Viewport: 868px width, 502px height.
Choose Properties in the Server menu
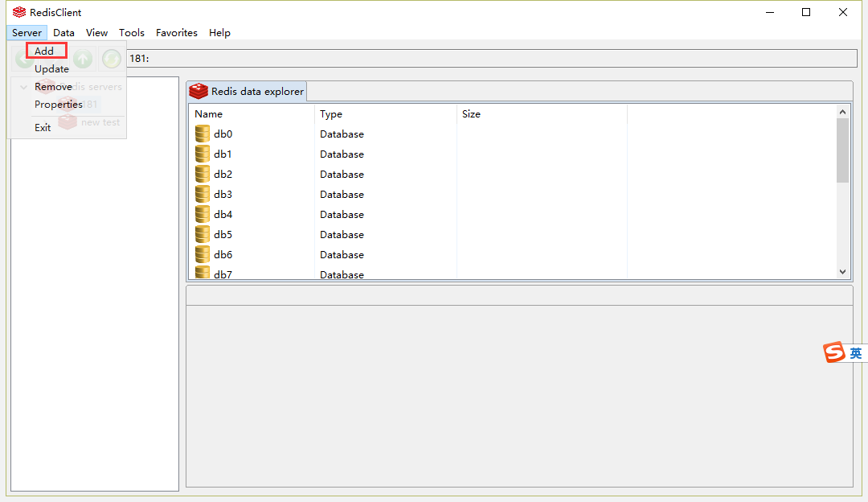coord(58,104)
